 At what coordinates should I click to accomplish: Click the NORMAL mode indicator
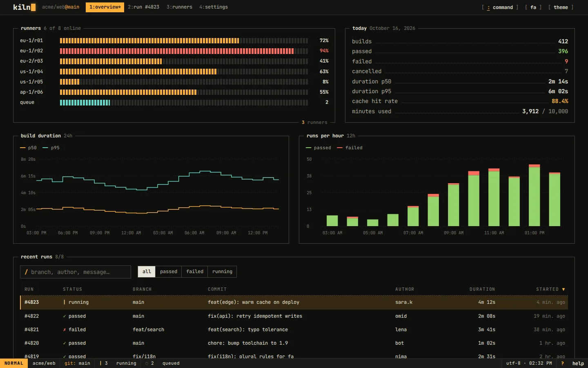tap(14, 363)
